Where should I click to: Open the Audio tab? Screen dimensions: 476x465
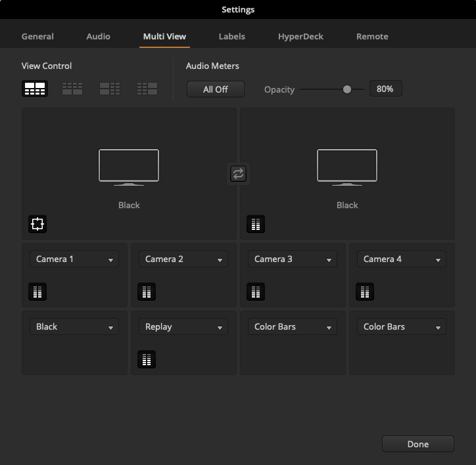[x=99, y=37]
